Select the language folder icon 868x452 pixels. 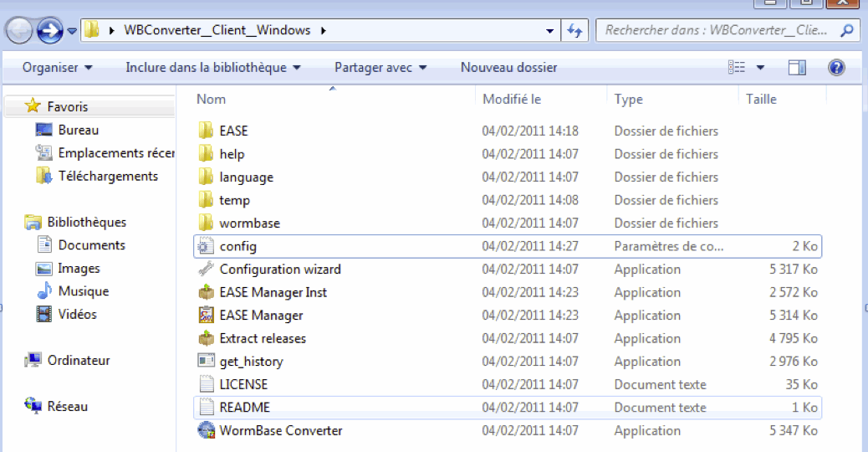(x=206, y=177)
